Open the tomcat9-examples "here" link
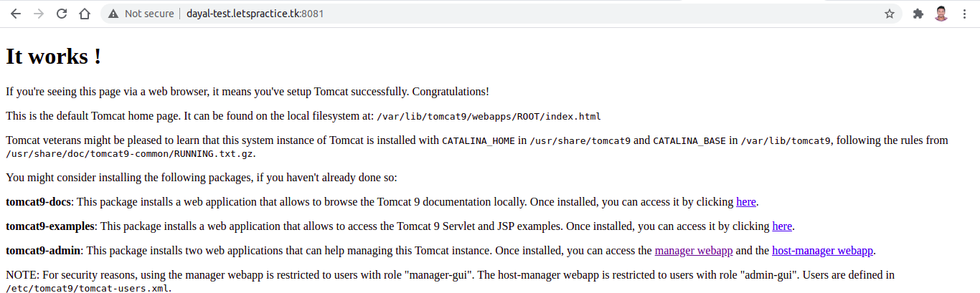Image resolution: width=980 pixels, height=293 pixels. click(x=782, y=226)
